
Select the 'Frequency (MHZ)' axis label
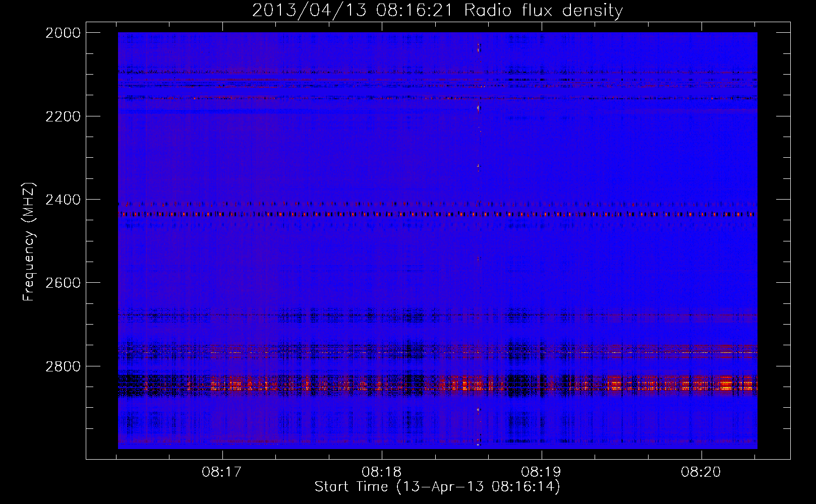tap(29, 242)
